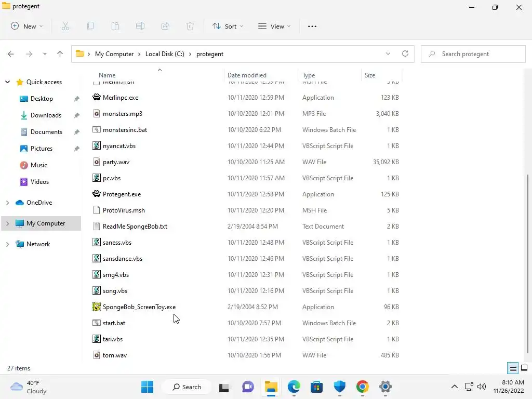Go up one folder level arrow
Viewport: 532px width, 399px height.
point(60,54)
